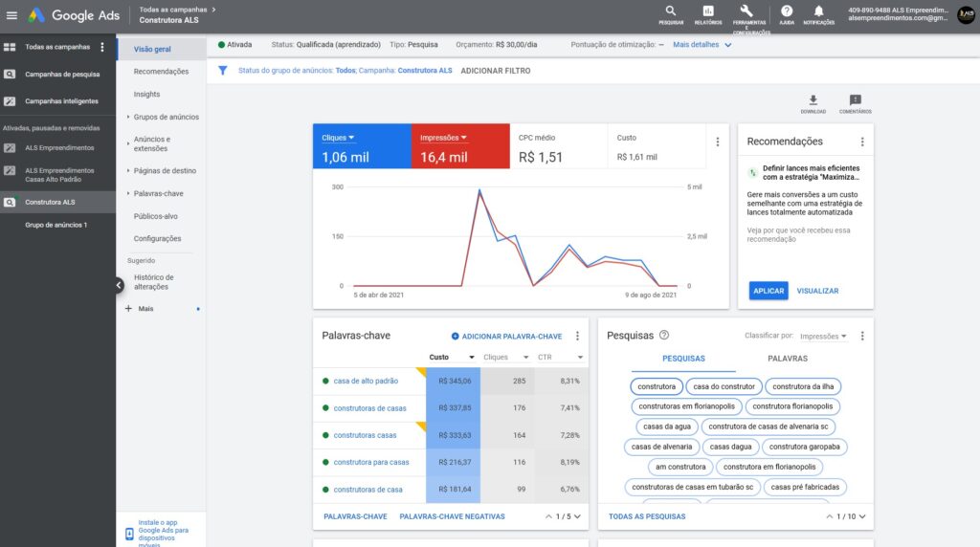Click the CPC médio metric card
The height and width of the screenshot is (547, 980).
tap(558, 146)
